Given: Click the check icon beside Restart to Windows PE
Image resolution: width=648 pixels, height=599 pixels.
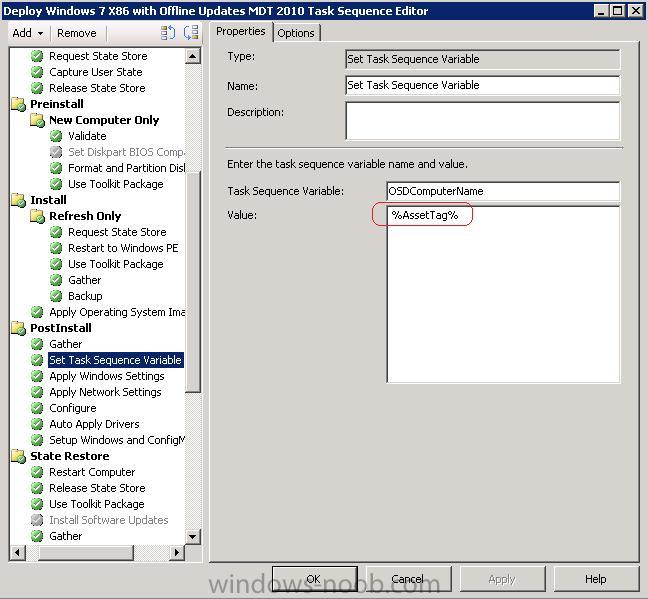Looking at the screenshot, I should (x=56, y=248).
